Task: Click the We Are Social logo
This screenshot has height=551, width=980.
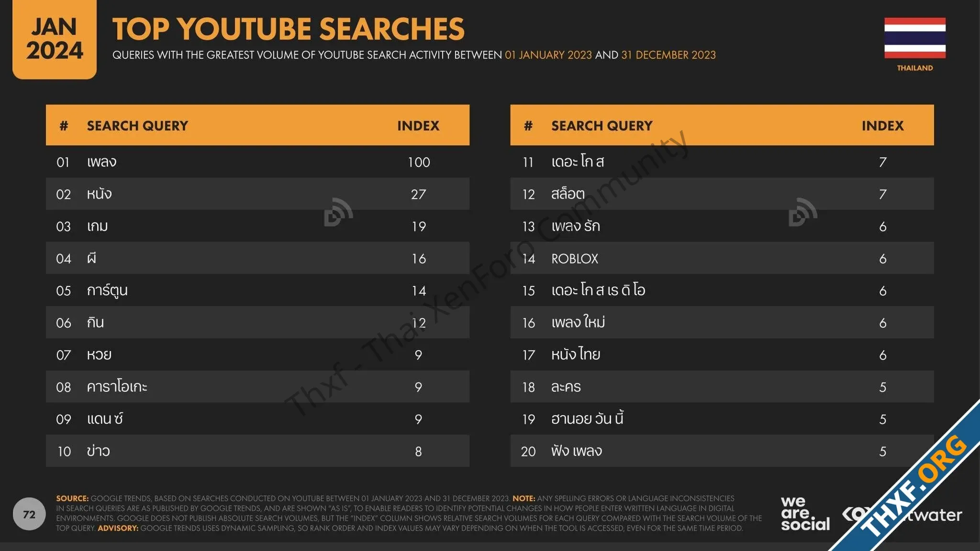Action: [x=805, y=514]
